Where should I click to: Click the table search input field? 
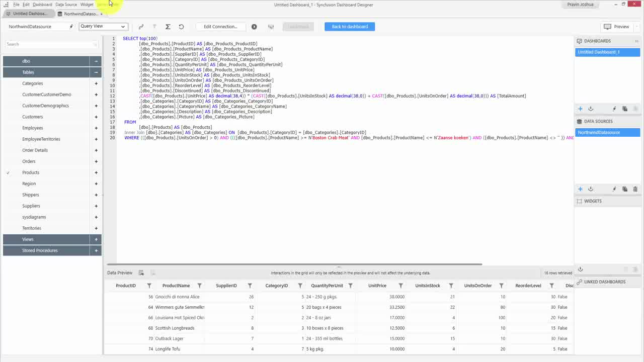click(52, 44)
